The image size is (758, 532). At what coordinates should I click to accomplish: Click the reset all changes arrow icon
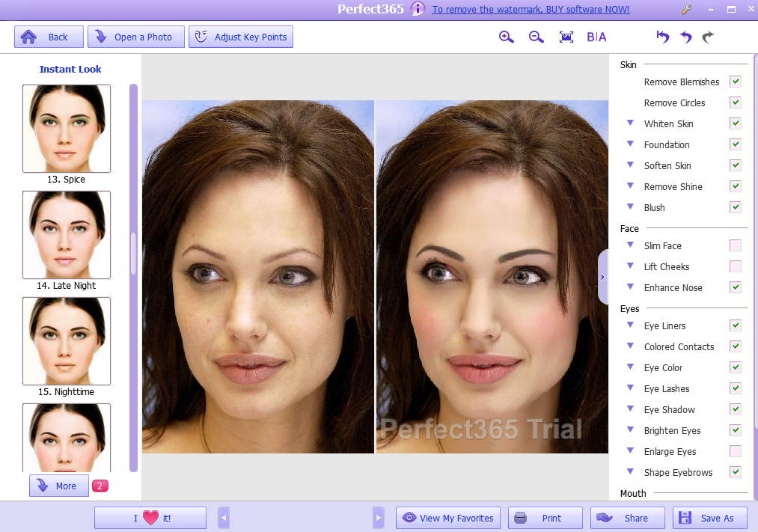(x=663, y=37)
